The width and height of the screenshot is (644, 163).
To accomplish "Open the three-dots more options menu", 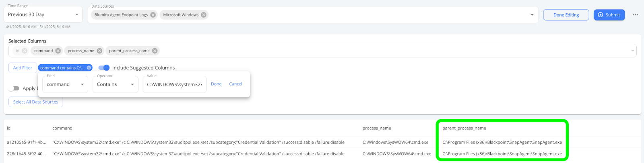I will pyautogui.click(x=635, y=15).
